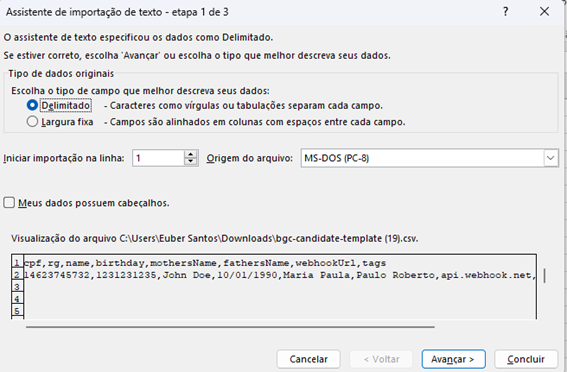Increase the start line with the up arrow
Viewport: 567px width, 372px height.
coord(191,154)
